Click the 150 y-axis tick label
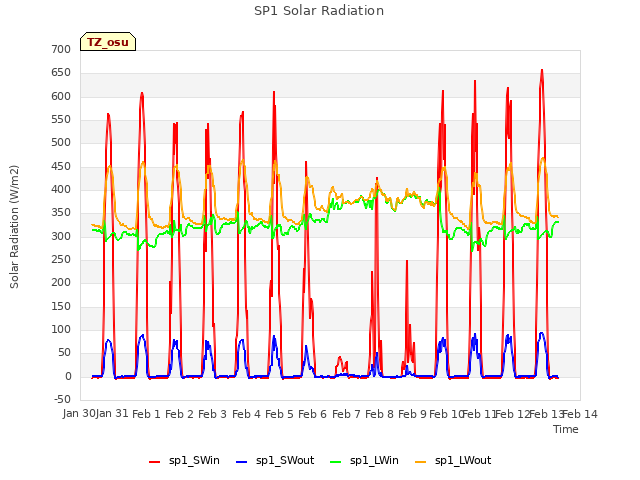Image resolution: width=640 pixels, height=480 pixels. 61,307
